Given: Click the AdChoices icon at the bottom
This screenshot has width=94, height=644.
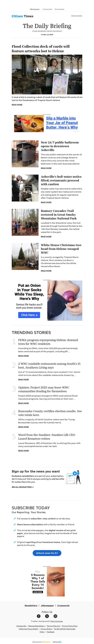Looking at the screenshot, I should point(60,642).
